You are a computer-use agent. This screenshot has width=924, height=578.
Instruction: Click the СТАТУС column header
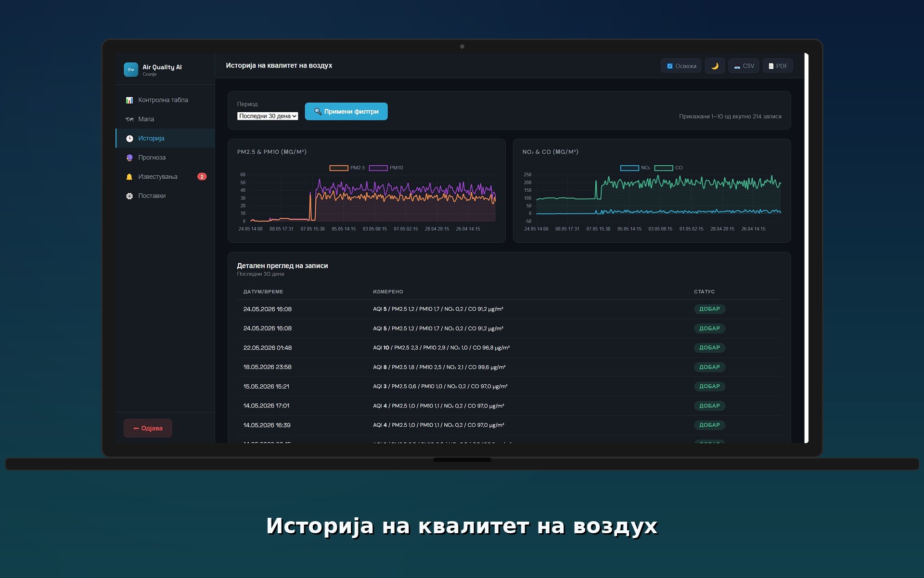point(704,292)
